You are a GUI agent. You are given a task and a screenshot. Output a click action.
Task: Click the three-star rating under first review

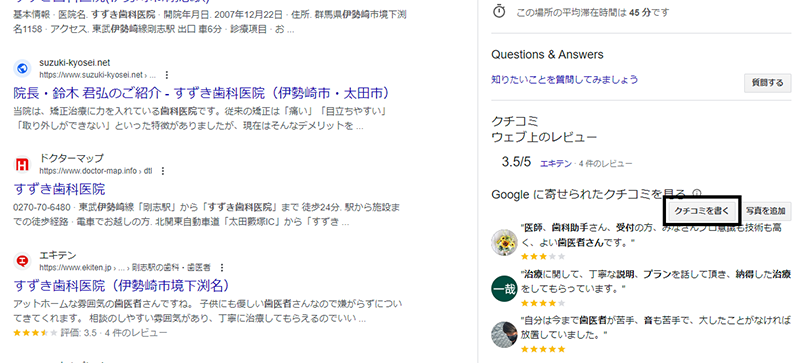click(543, 256)
